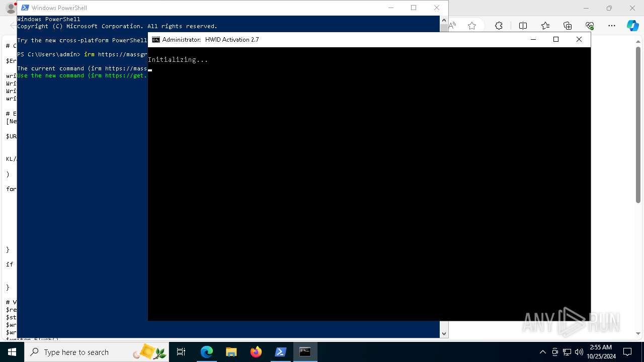The height and width of the screenshot is (362, 644).
Task: Minimize the HWID Activation window
Action: (533, 39)
